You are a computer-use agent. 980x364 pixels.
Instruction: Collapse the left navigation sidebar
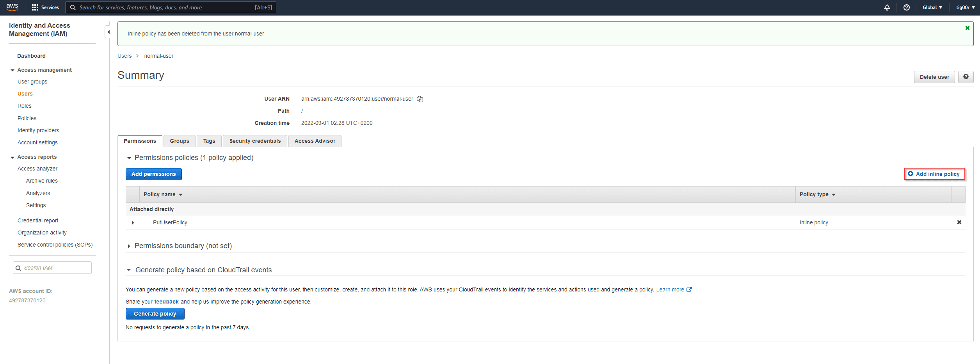pos(108,32)
